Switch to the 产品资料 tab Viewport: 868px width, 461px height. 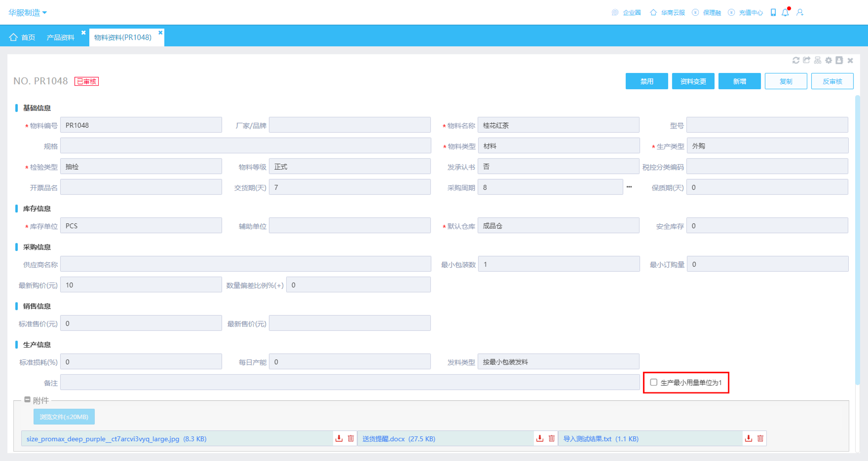coord(60,38)
